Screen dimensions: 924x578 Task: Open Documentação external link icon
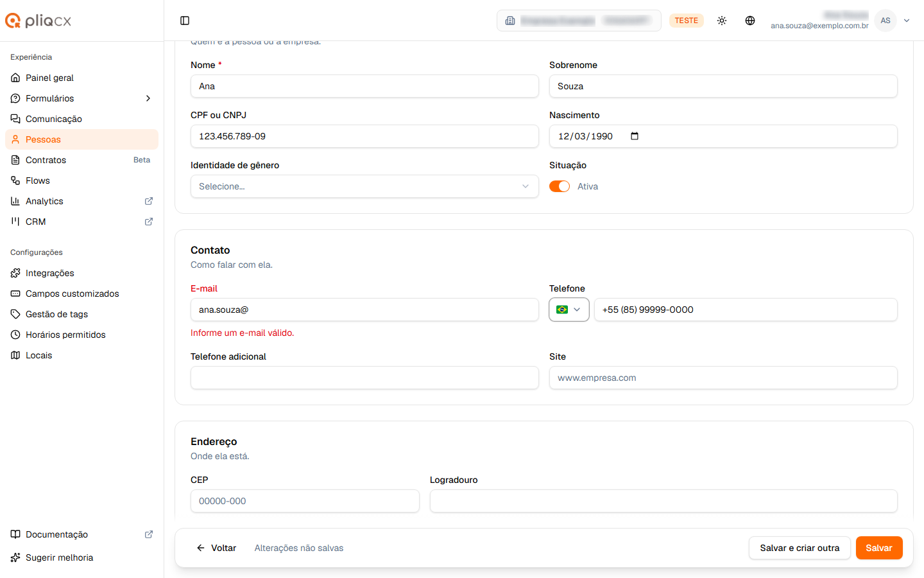click(x=149, y=534)
